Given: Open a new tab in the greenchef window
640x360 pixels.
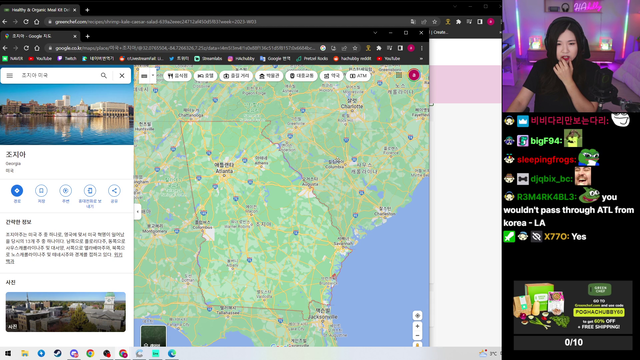Looking at the screenshot, I should point(87,10).
